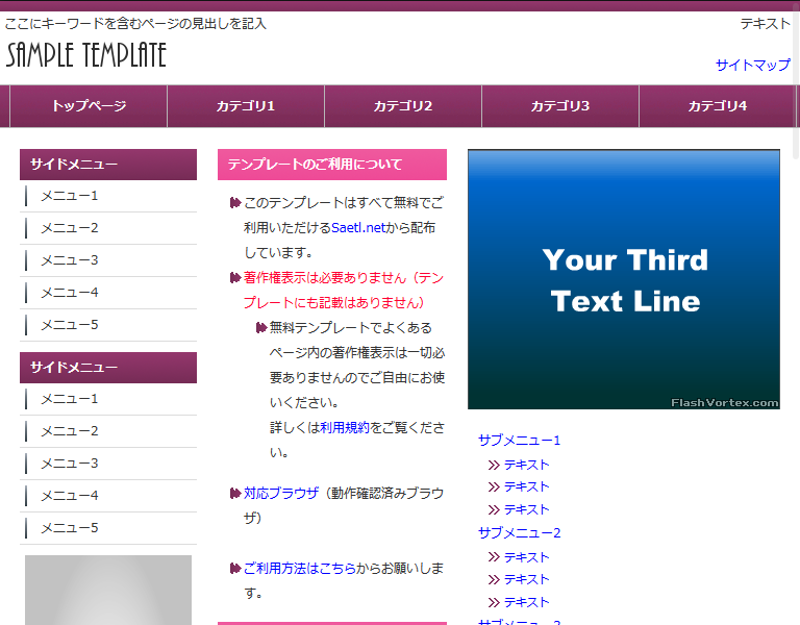This screenshot has height=625, width=800.
Task: Switch to the カテゴリ1 tab
Action: 245,106
